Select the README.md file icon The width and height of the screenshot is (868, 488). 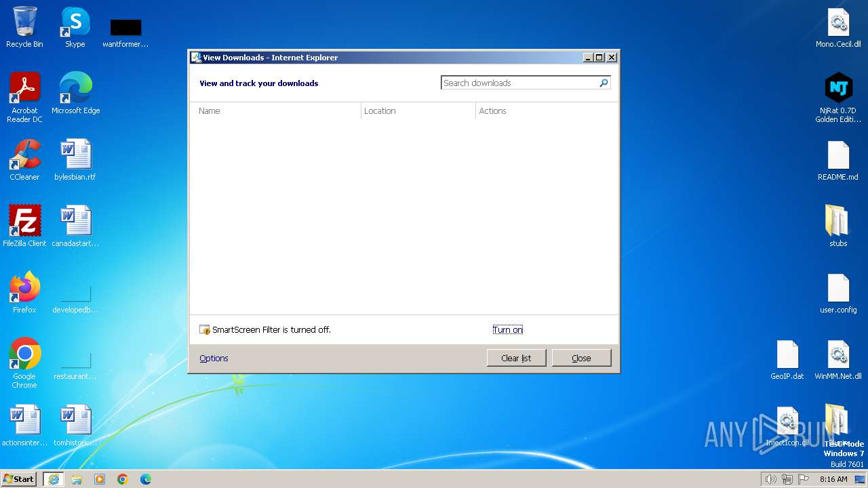[x=838, y=160]
